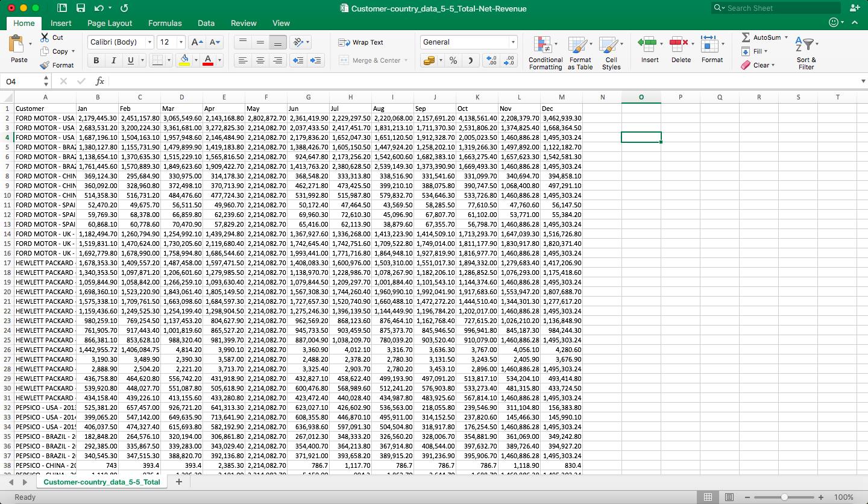Screen dimensions: 868x504
Task: Open the Page Layout ribbon tab
Action: tap(110, 23)
